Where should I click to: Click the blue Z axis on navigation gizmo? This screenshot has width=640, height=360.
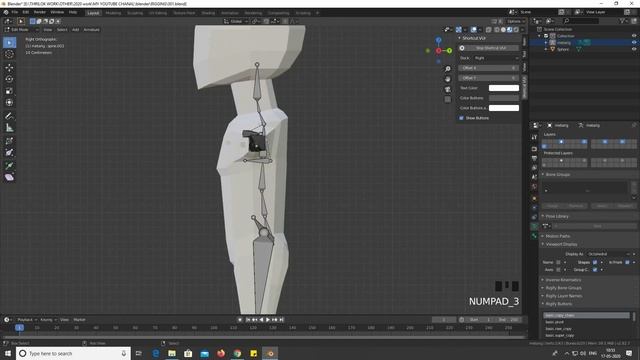(438, 40)
